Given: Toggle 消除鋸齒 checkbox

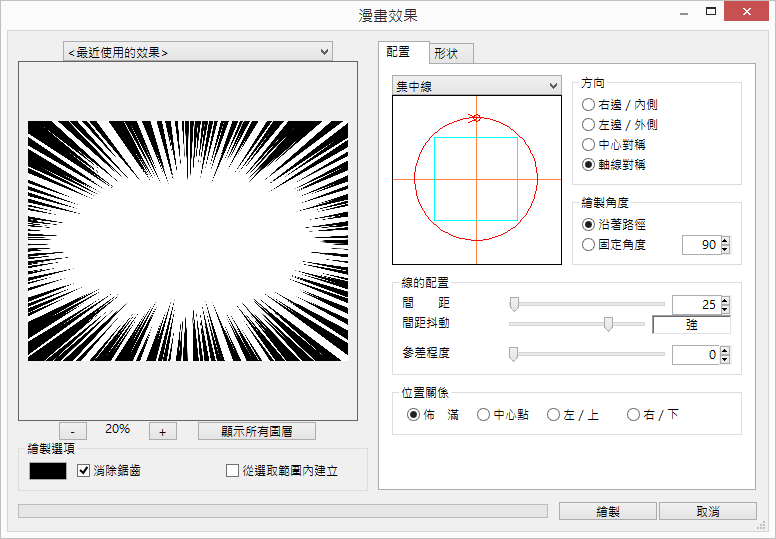Looking at the screenshot, I should tap(109, 470).
